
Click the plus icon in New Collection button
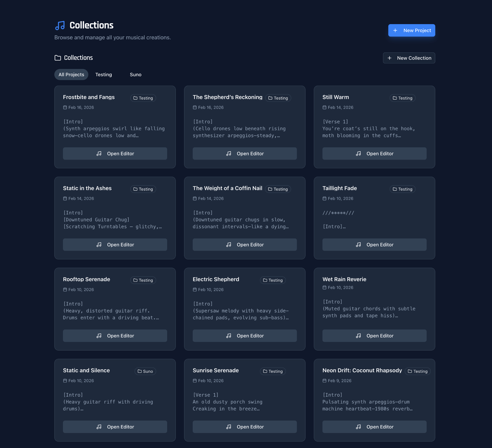(x=389, y=58)
